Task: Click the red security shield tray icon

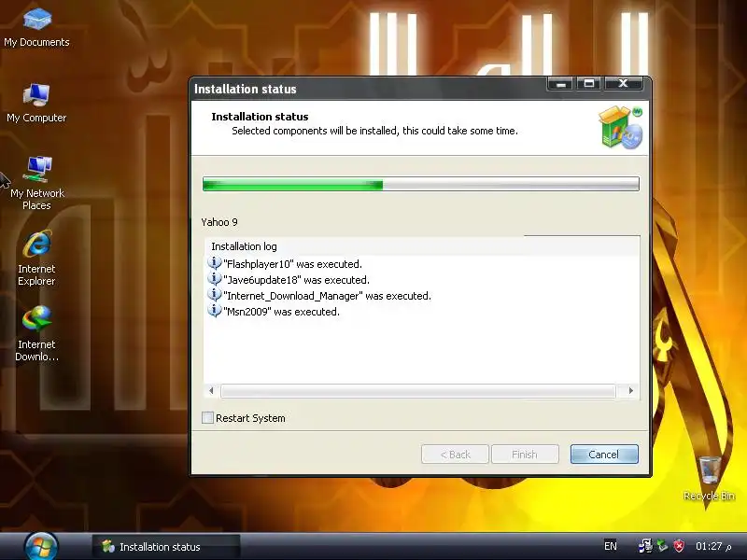Action: 679,546
